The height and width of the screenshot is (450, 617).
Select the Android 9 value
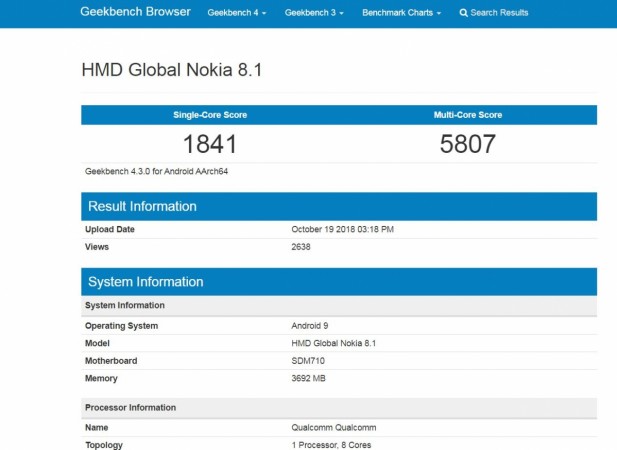(x=310, y=326)
